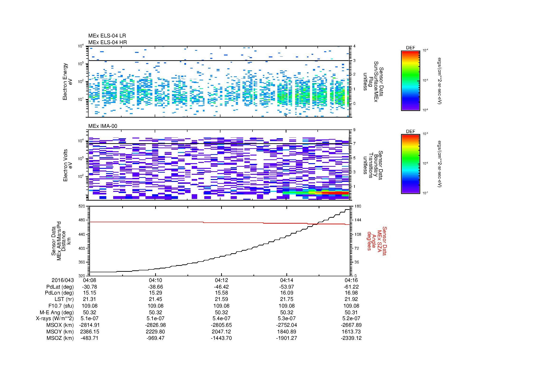555x392 pixels.
Task: Click the 04:10 time tick label
Action: (155, 280)
